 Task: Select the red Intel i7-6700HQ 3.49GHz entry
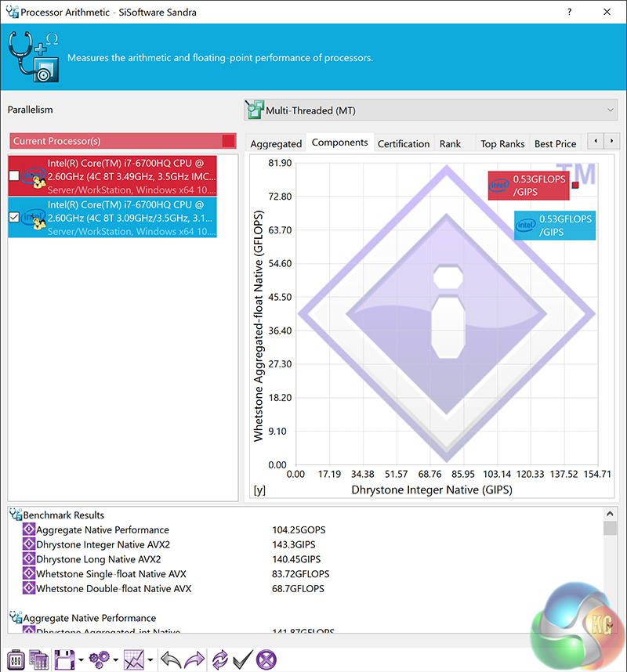[x=112, y=175]
